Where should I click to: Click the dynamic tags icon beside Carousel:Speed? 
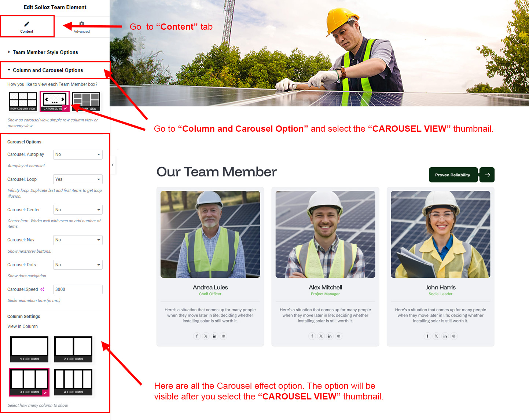point(42,289)
